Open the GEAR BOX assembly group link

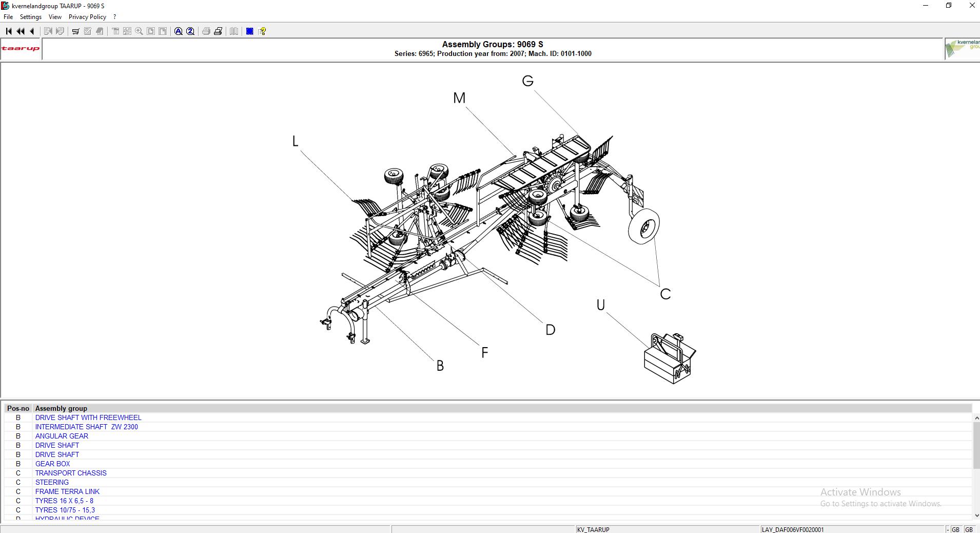(52, 464)
